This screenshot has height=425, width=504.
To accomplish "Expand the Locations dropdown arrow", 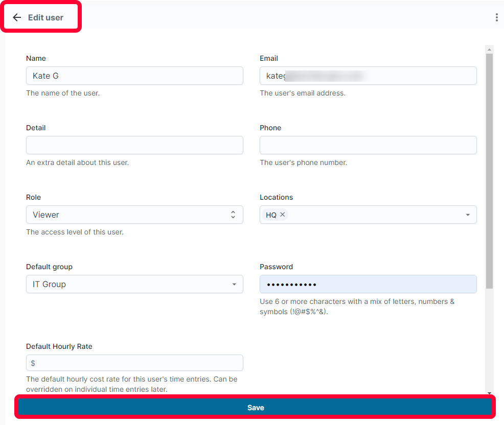I will (468, 215).
